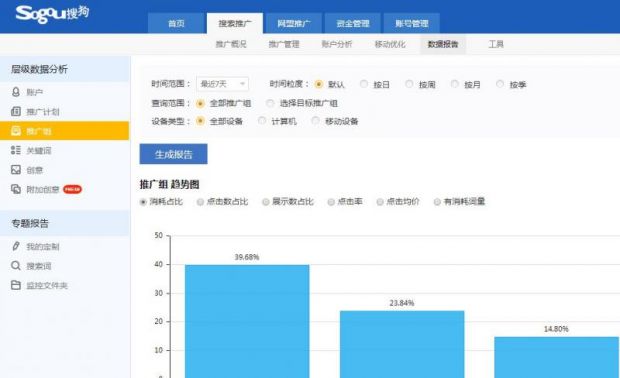Open the 搜索推广 tab
620x378 pixels.
point(235,23)
